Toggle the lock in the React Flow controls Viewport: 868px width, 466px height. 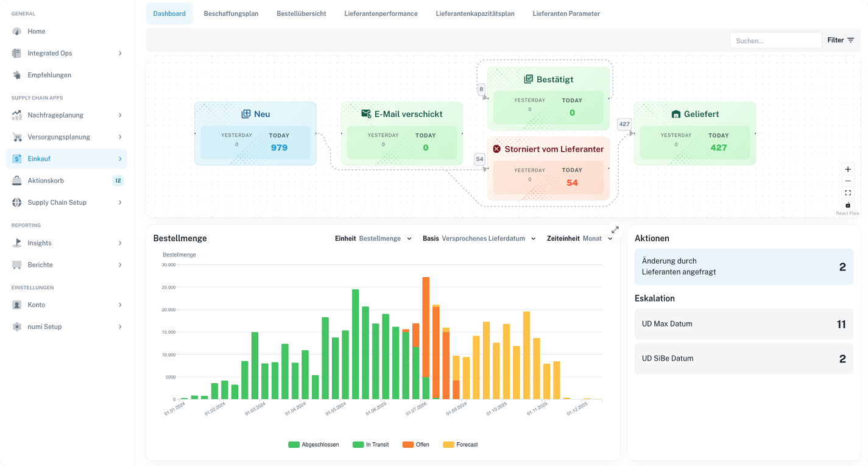pyautogui.click(x=847, y=205)
